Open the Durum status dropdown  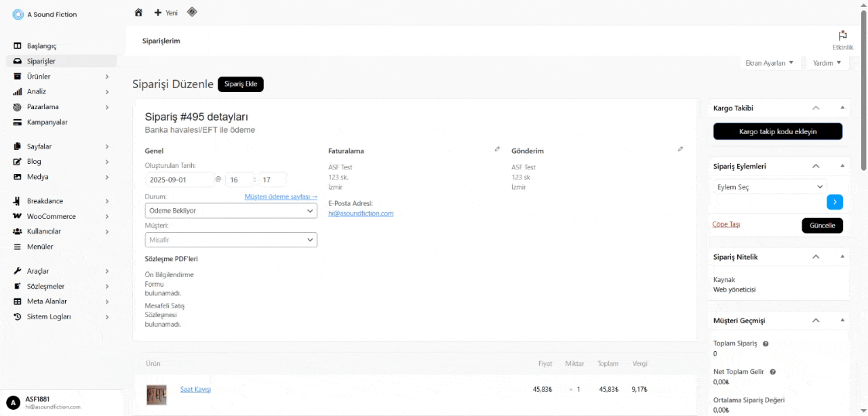pos(231,211)
